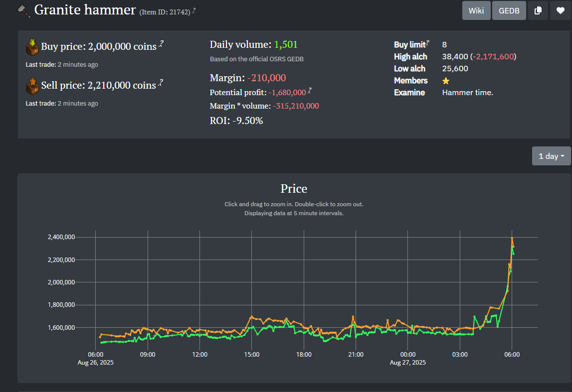Click the granite hammer item icon
Image resolution: width=572 pixels, height=392 pixels.
tap(24, 10)
